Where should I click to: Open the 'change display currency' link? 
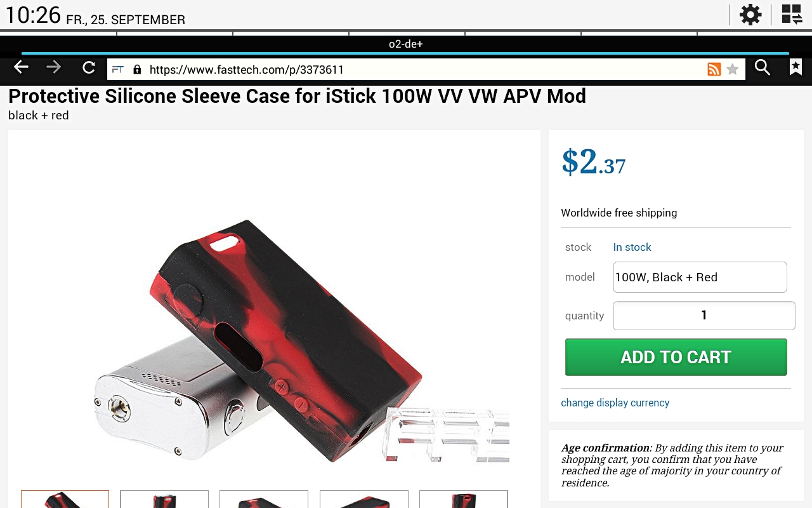[615, 403]
